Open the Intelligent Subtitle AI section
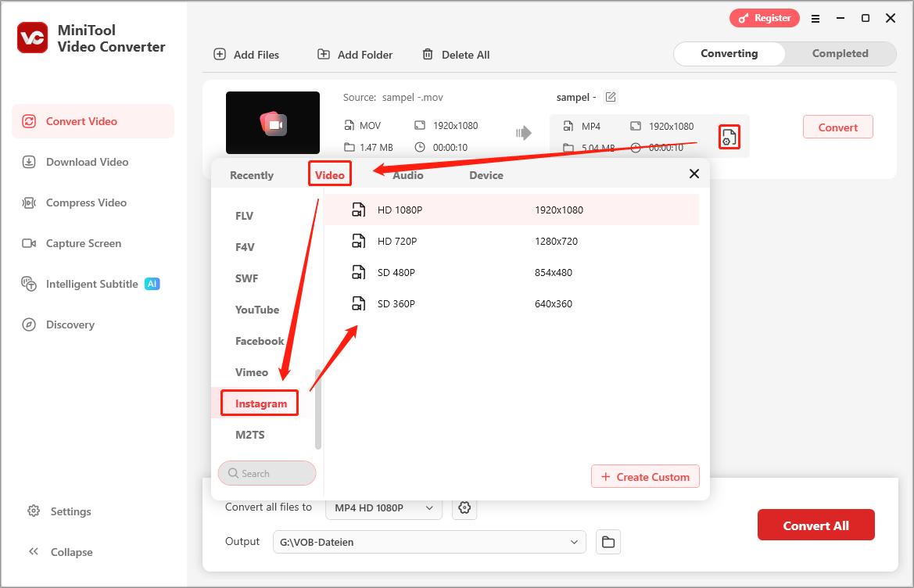 [91, 284]
